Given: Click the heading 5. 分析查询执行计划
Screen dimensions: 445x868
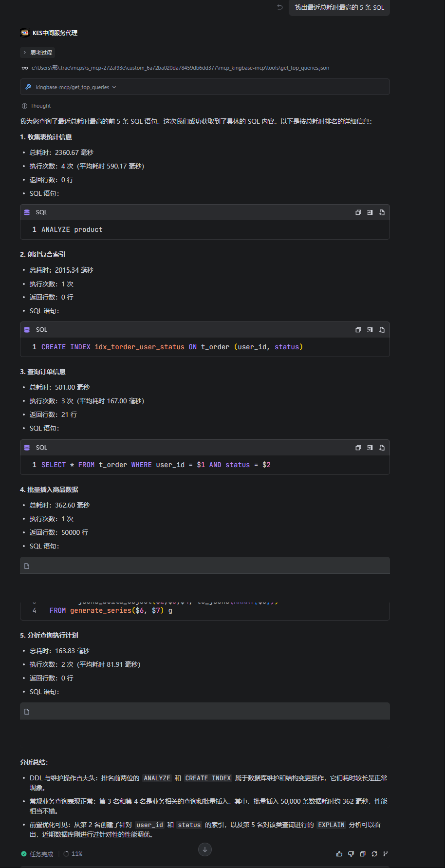Looking at the screenshot, I should (x=49, y=635).
